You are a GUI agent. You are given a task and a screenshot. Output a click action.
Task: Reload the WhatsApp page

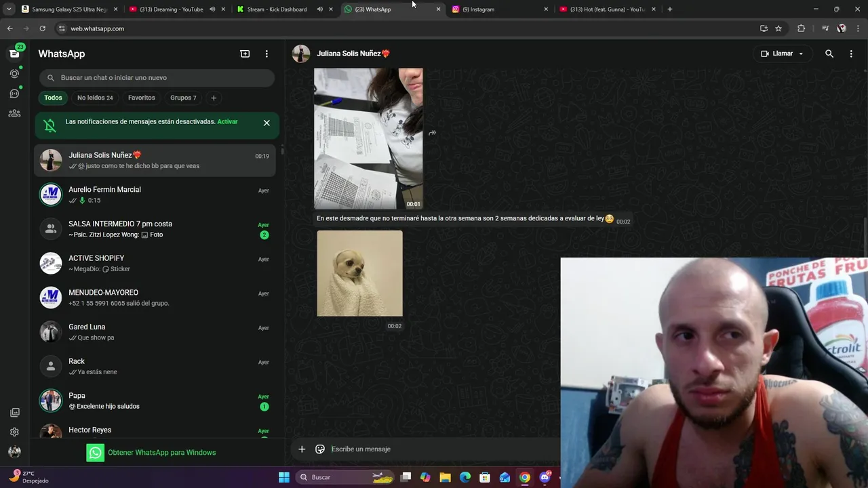point(42,28)
